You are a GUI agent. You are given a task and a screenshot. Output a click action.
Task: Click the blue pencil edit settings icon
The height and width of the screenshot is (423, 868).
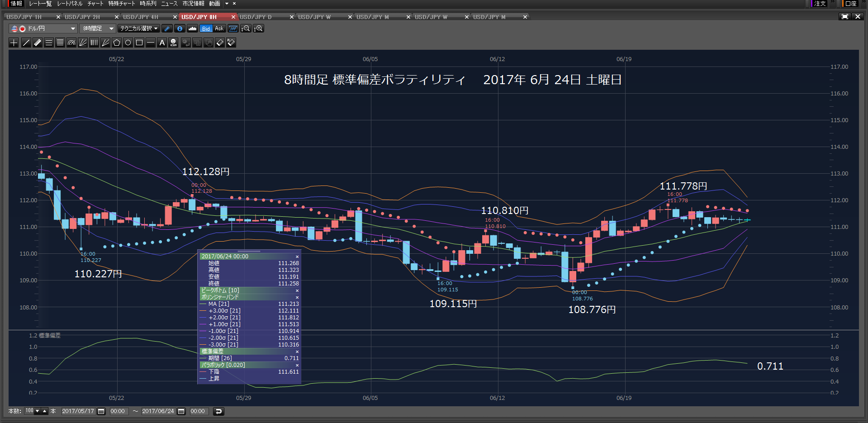pos(167,29)
